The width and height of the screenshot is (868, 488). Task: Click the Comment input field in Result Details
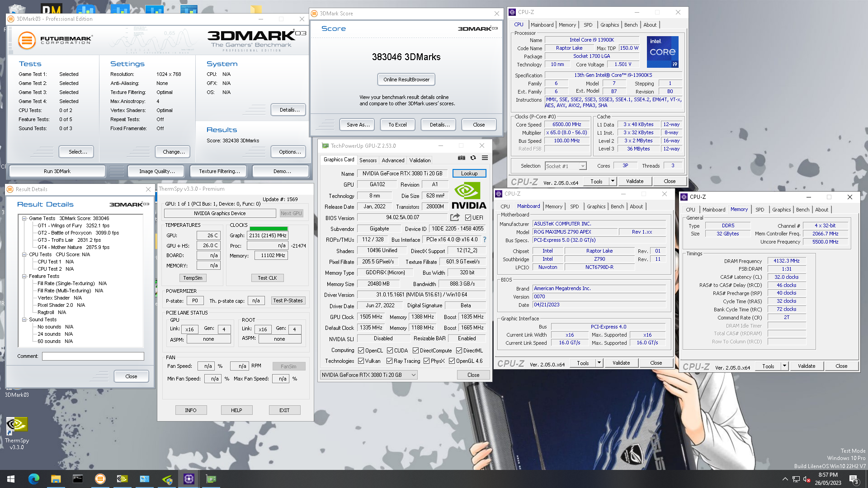(93, 356)
